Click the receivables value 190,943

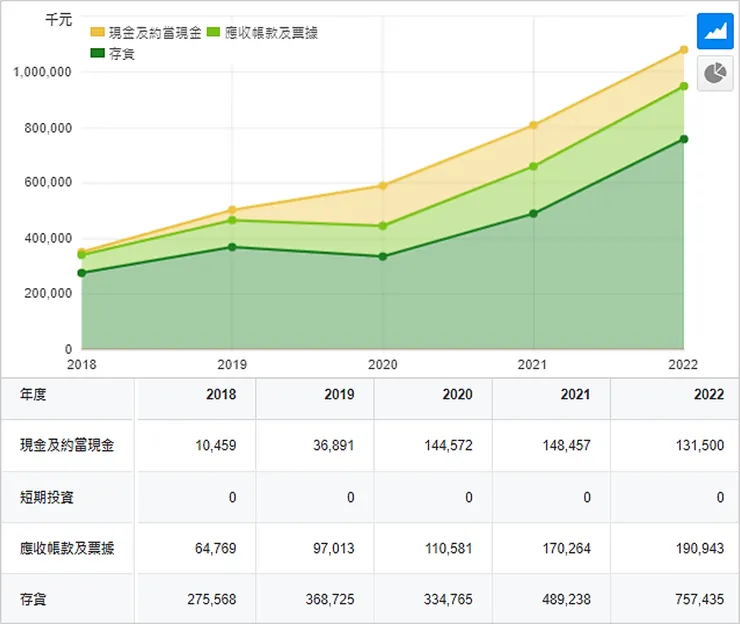pyautogui.click(x=700, y=548)
